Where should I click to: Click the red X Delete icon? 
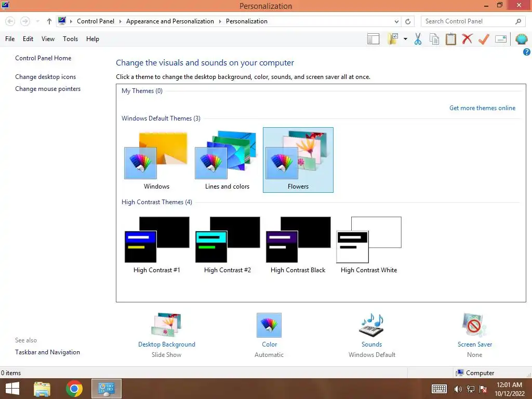pos(467,38)
